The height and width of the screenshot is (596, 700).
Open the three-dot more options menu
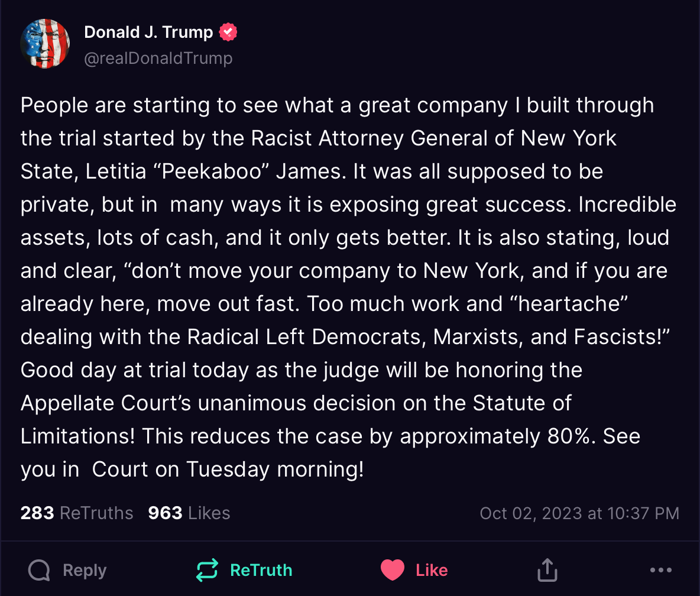660,571
